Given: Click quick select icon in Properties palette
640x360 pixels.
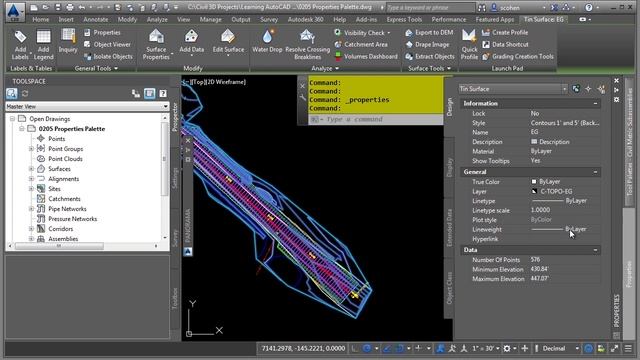Looking at the screenshot, I should (601, 89).
